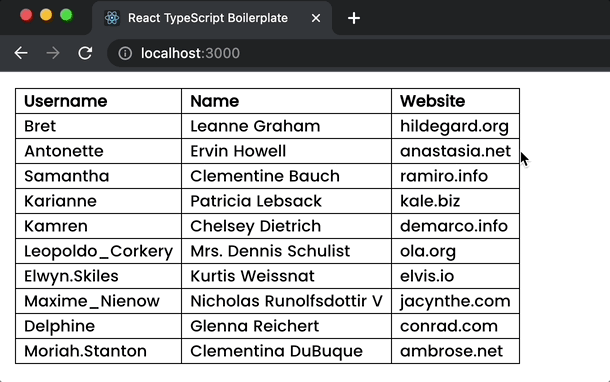This screenshot has height=382, width=610.
Task: Click the yellow minimize window button
Action: 46,16
